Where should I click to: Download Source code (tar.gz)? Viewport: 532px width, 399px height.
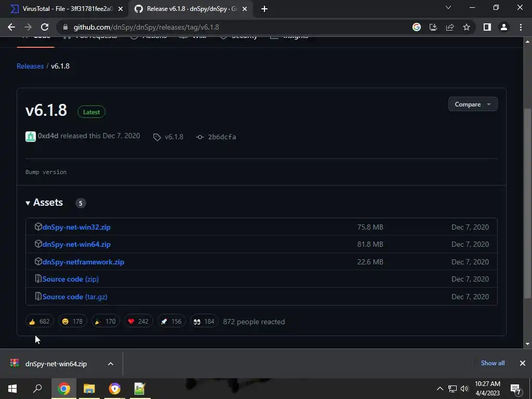pos(75,297)
